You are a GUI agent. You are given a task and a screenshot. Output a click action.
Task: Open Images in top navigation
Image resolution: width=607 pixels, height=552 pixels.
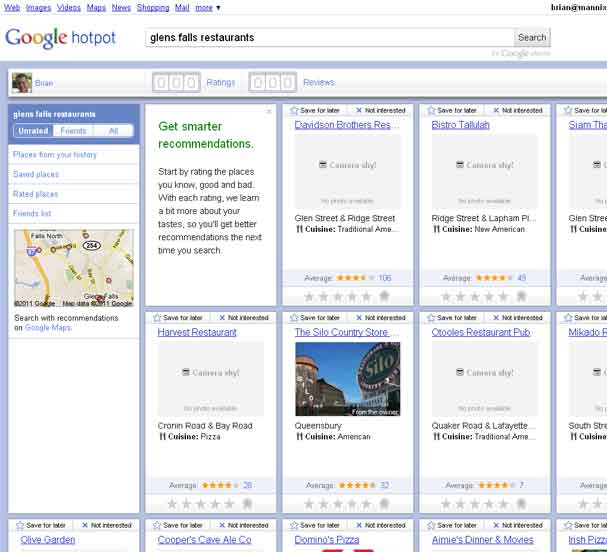pos(38,7)
